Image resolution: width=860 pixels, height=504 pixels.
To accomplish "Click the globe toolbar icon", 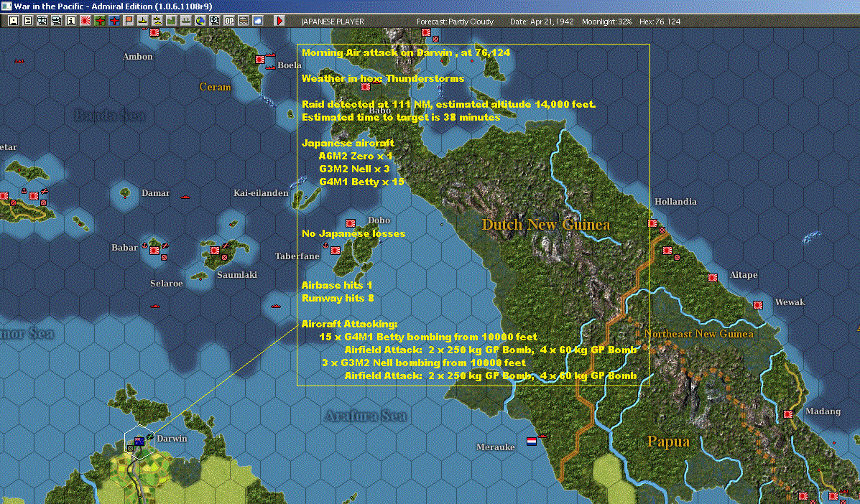I will point(200,21).
